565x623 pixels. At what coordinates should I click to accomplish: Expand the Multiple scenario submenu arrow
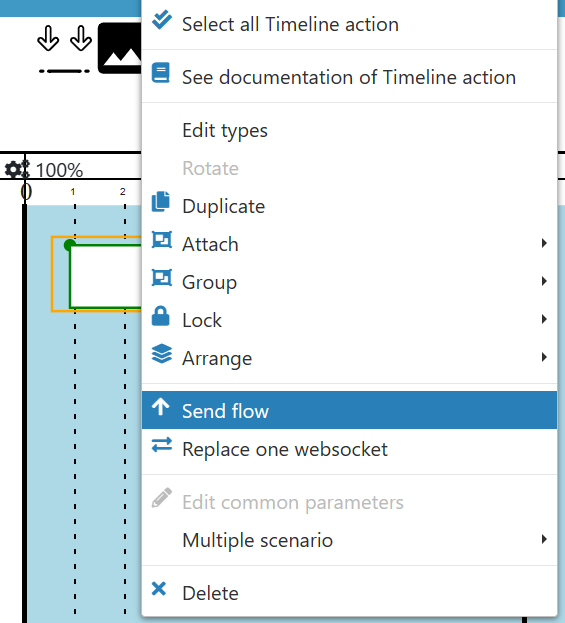pos(544,539)
